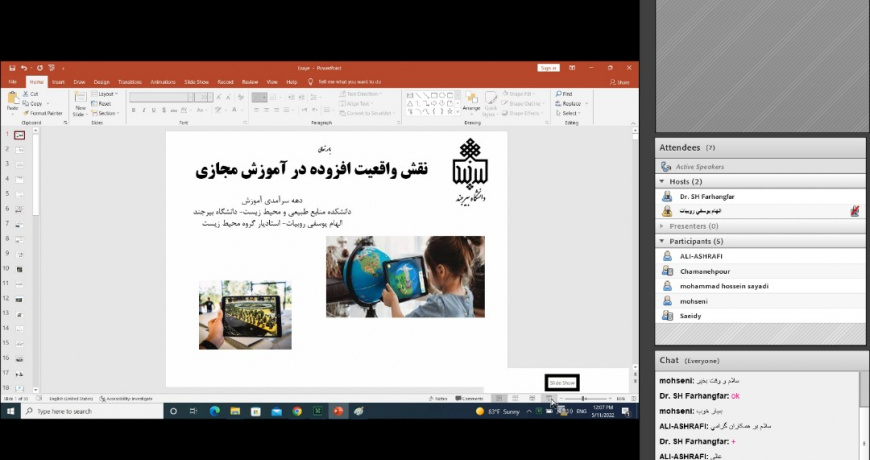Open Task View on the taskbar
Image resolution: width=870 pixels, height=460 pixels.
click(x=193, y=411)
